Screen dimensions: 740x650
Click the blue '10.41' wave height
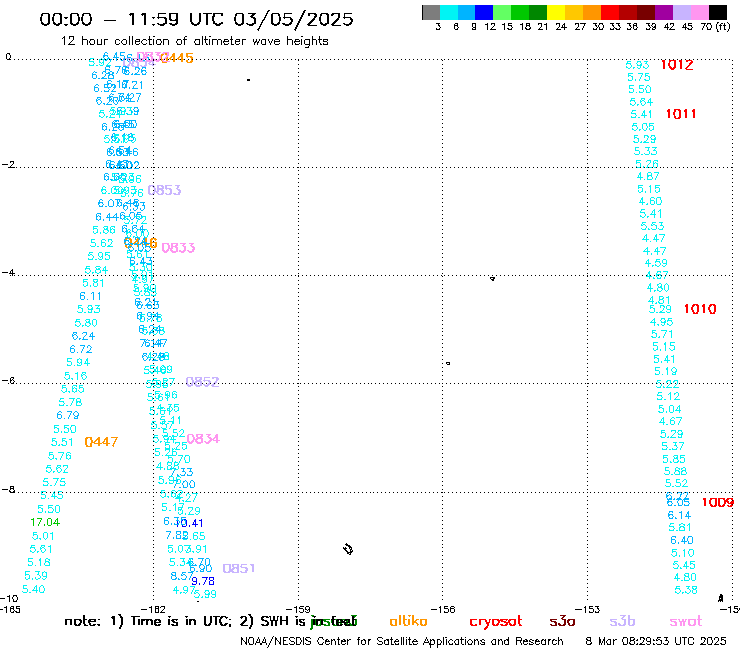tap(190, 523)
